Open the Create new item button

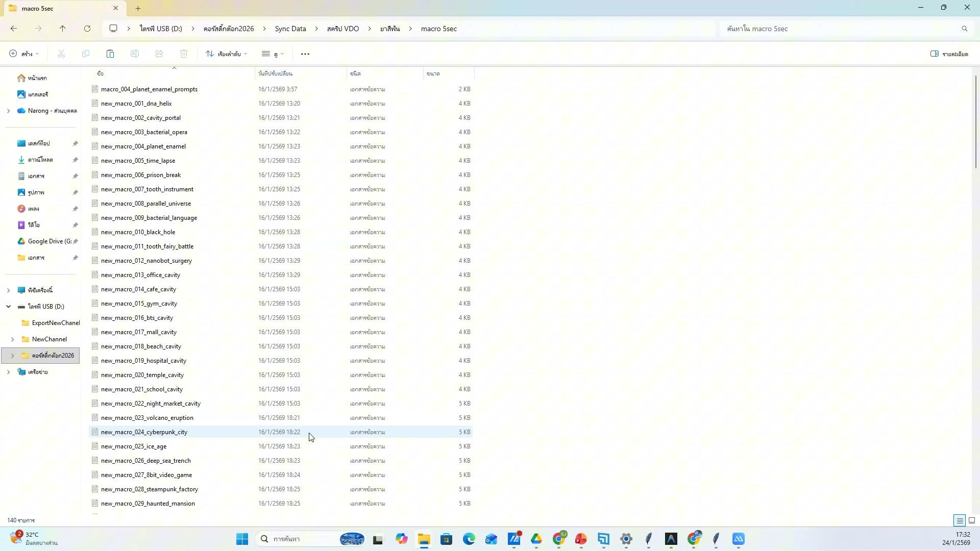(x=24, y=54)
